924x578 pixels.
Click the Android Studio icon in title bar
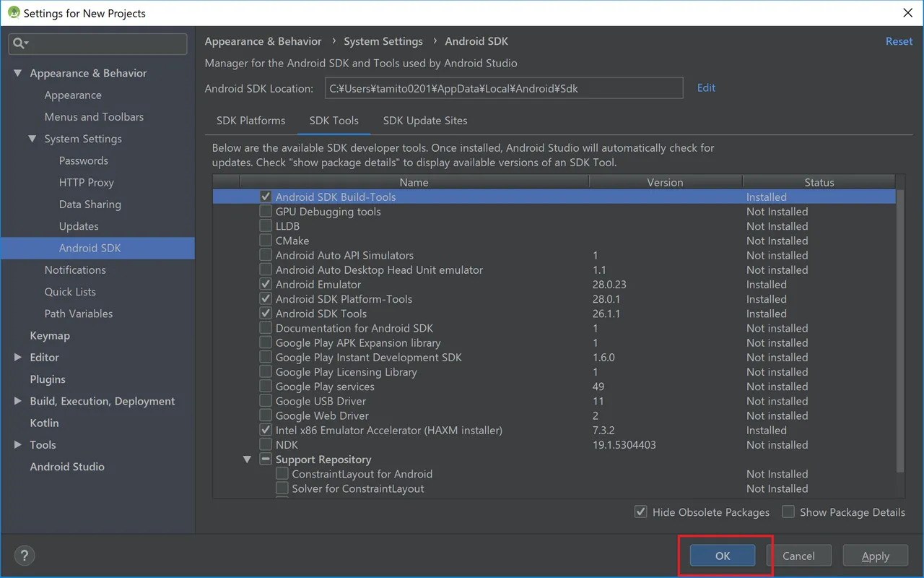[x=13, y=12]
